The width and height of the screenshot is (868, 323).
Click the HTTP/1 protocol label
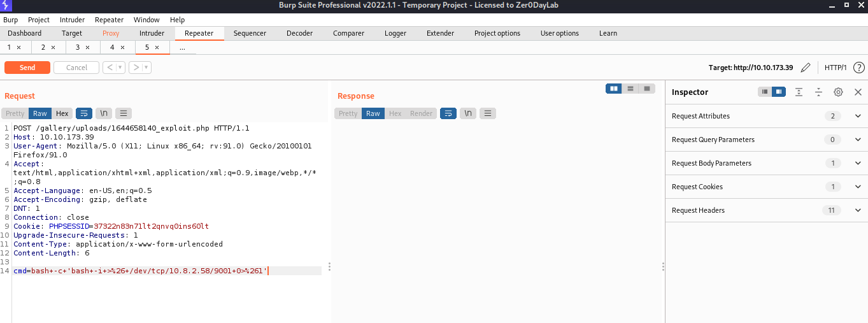click(836, 68)
